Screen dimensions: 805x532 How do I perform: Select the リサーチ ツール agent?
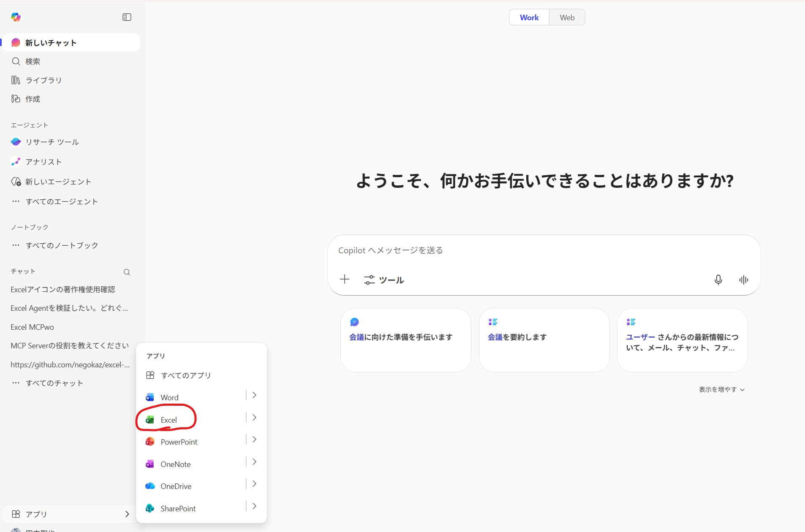pos(52,142)
